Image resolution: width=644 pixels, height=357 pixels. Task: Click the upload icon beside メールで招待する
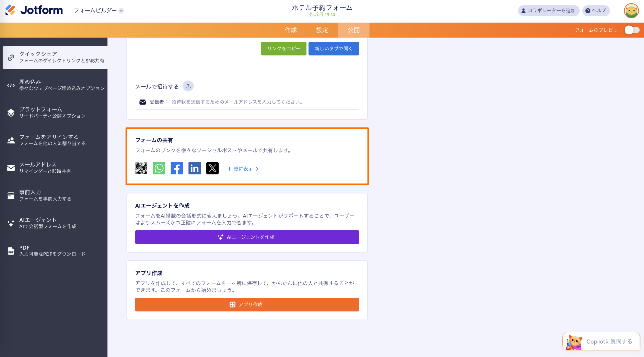click(188, 86)
